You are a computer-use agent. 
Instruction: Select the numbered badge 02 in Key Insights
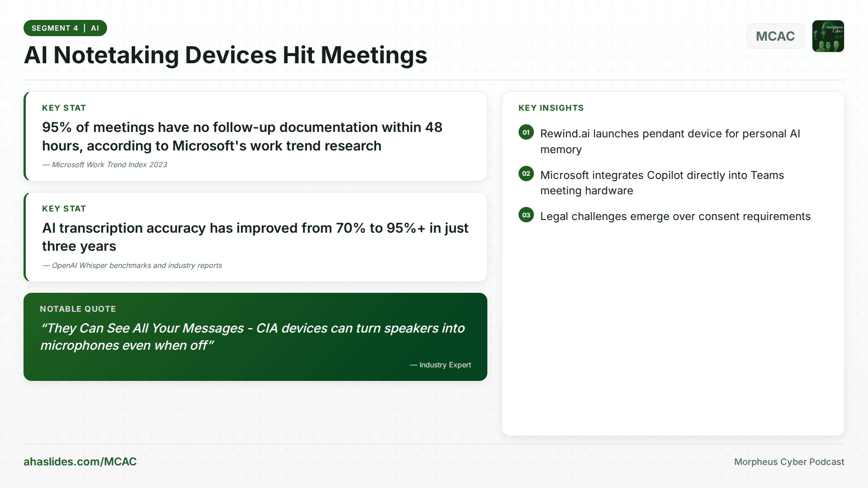point(526,174)
